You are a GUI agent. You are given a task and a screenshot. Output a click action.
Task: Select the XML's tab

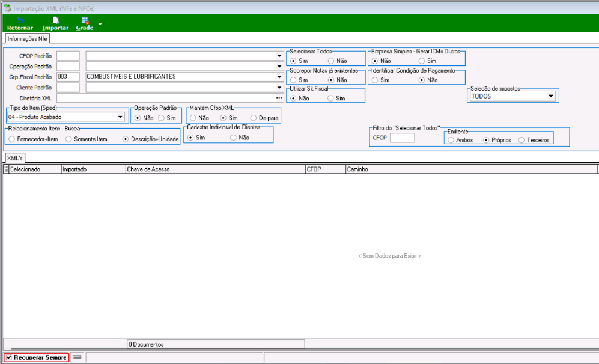pyautogui.click(x=14, y=158)
